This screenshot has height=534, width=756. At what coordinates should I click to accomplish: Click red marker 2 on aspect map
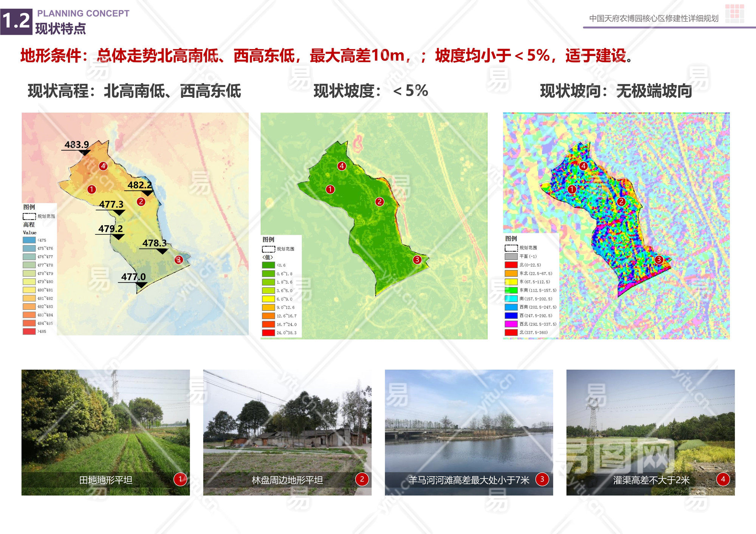(621, 201)
